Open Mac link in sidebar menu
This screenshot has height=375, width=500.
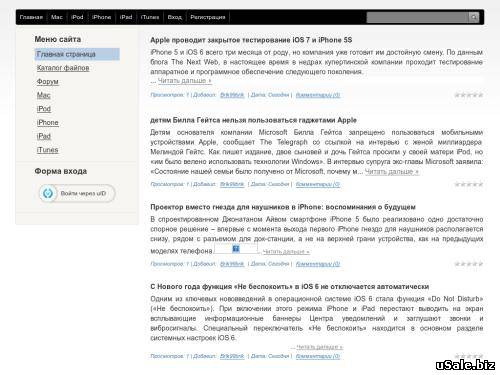click(44, 95)
